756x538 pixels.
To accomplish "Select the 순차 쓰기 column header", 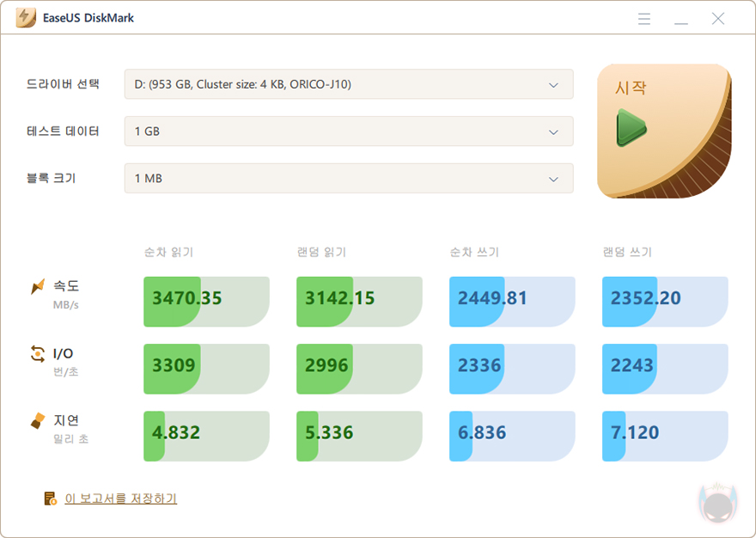I will click(x=474, y=252).
